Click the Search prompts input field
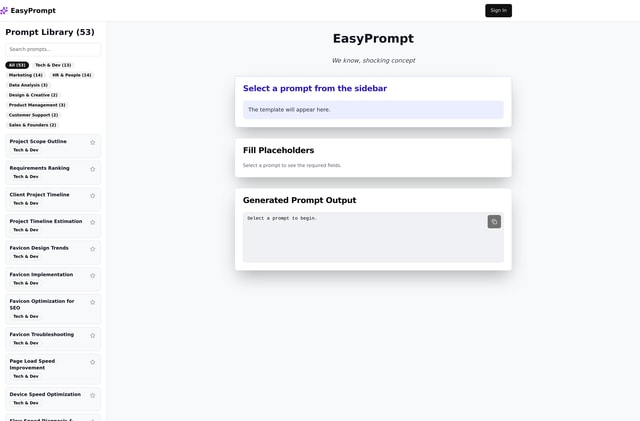The image size is (640, 421). pyautogui.click(x=53, y=49)
